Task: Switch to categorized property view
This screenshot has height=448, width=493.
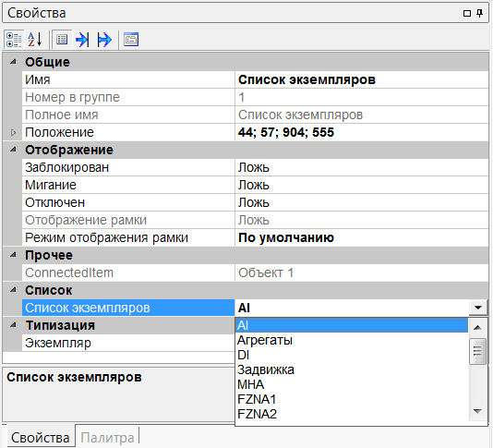Action: click(14, 40)
